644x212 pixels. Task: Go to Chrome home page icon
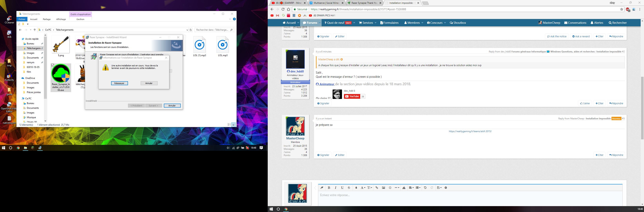[288, 9]
